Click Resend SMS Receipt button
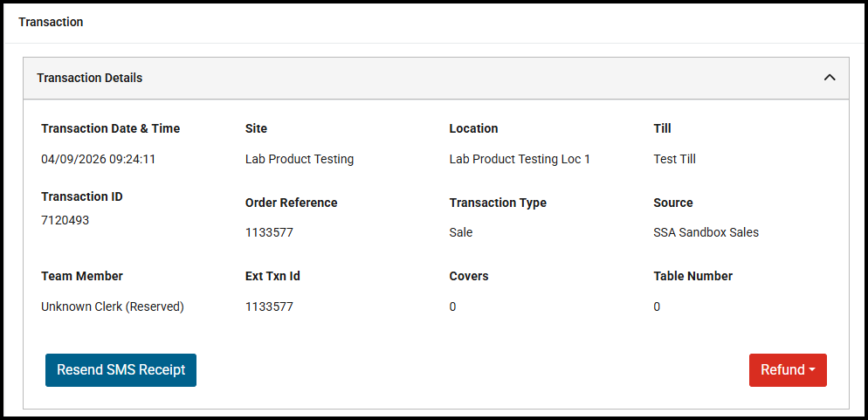 [x=121, y=370]
